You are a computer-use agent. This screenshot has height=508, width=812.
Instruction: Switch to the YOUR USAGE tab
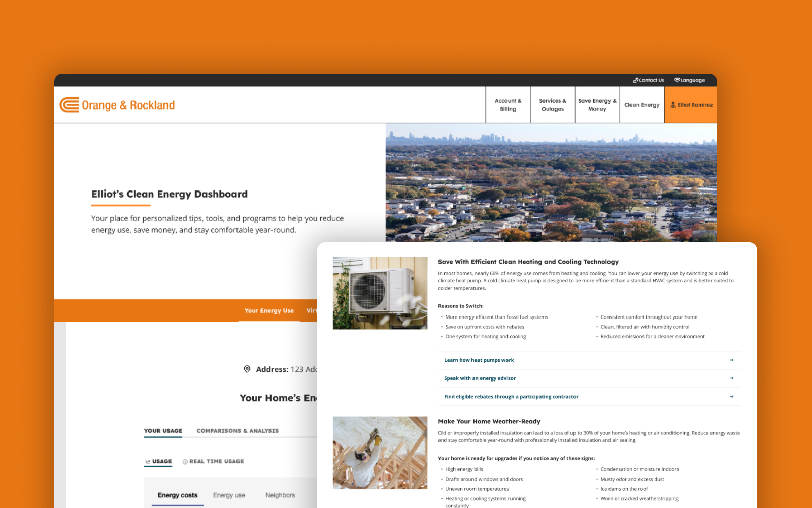coord(163,431)
